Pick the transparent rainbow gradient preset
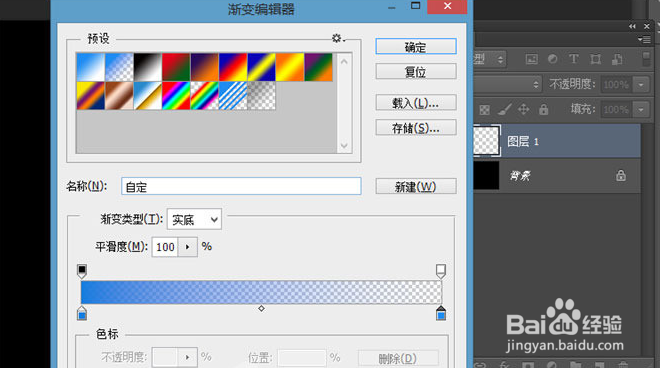The width and height of the screenshot is (660, 368). (x=205, y=96)
